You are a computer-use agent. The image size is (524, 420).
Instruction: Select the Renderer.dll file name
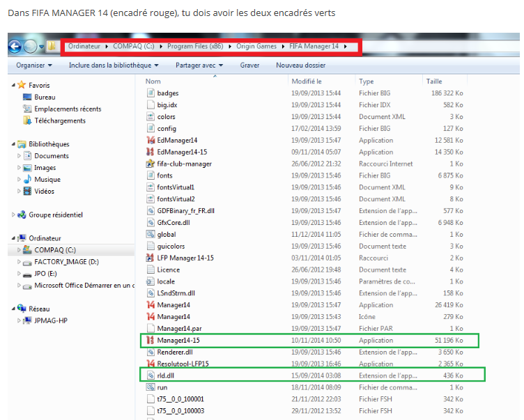point(175,352)
